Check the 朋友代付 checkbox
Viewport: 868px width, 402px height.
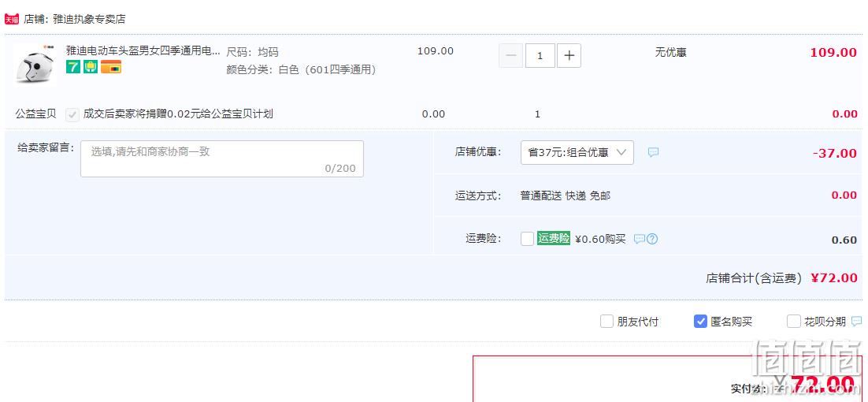pos(606,321)
